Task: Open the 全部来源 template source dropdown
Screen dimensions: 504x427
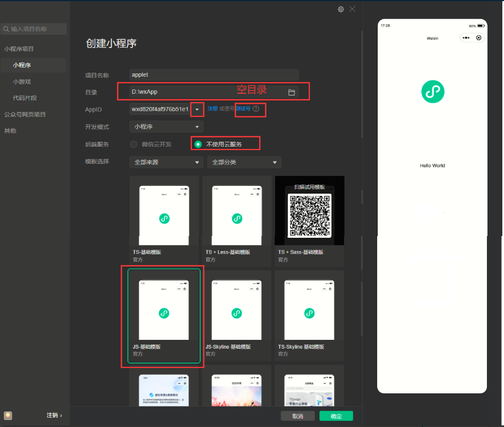Action: pos(167,162)
